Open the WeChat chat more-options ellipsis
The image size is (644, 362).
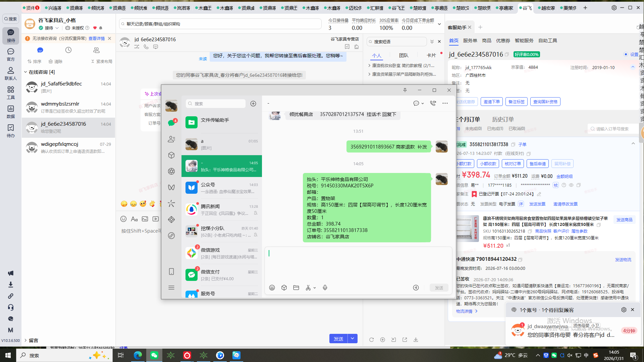pyautogui.click(x=445, y=103)
